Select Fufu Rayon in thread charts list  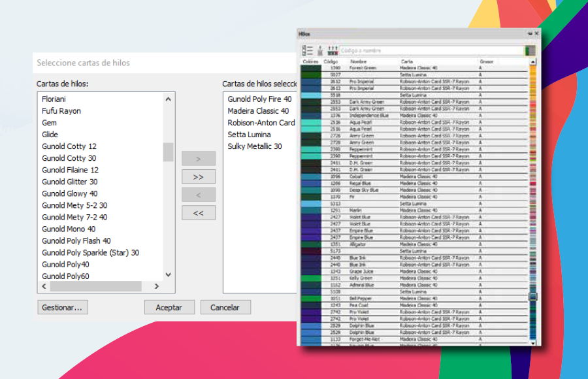(61, 110)
